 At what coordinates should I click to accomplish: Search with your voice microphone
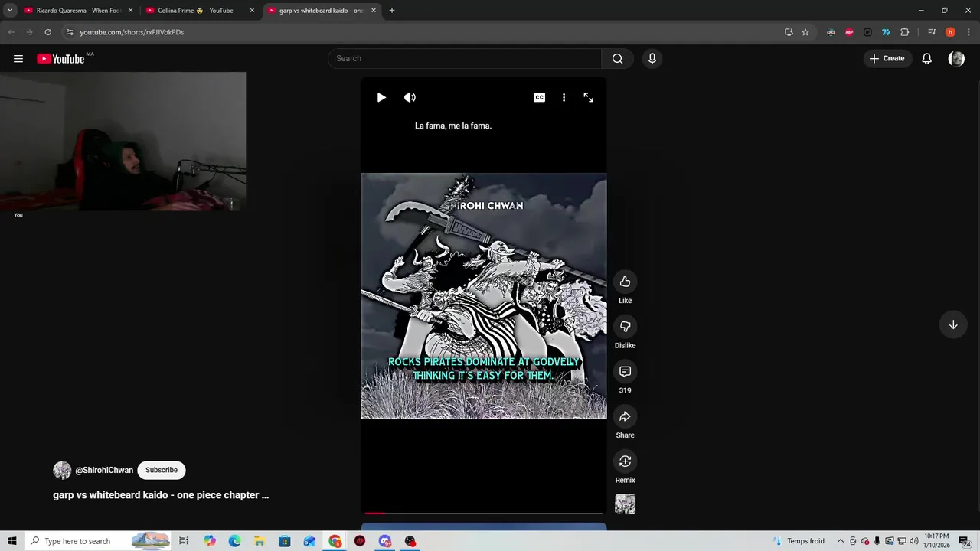652,59
